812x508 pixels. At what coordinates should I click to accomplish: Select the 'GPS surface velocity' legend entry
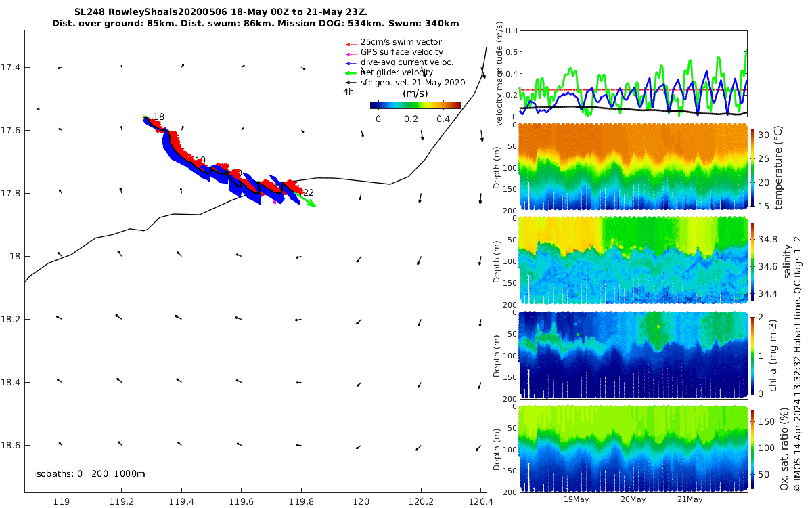402,52
